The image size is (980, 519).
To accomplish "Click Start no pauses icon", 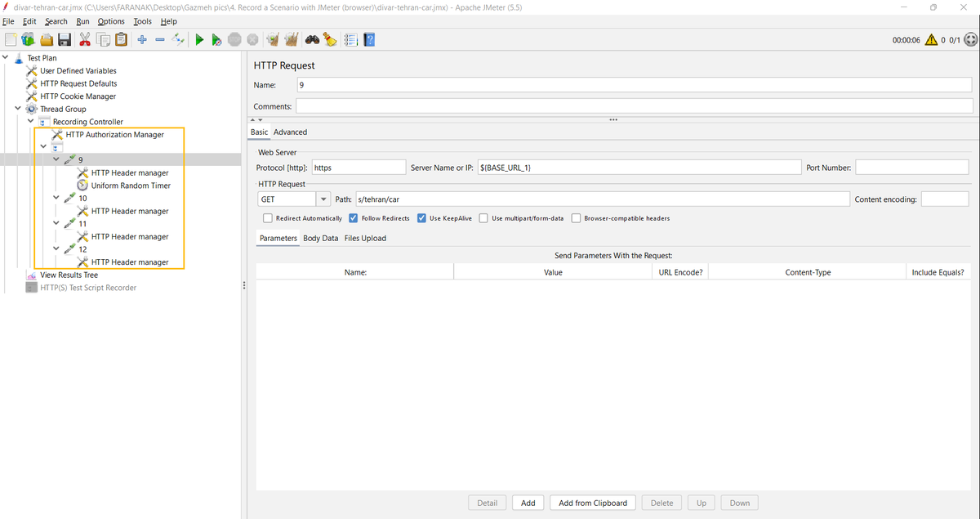I will tap(216, 39).
